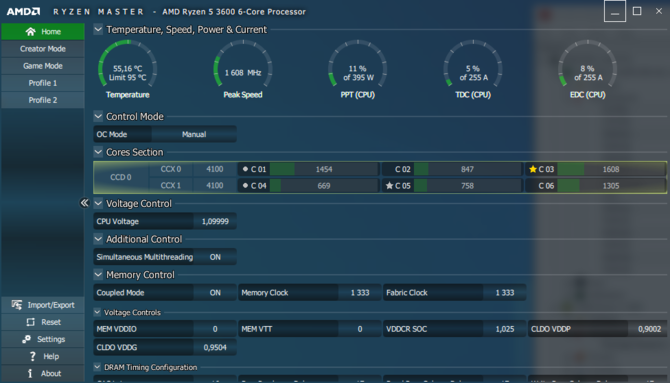Click the CCX 0 label
The height and width of the screenshot is (383, 670).
tap(171, 169)
